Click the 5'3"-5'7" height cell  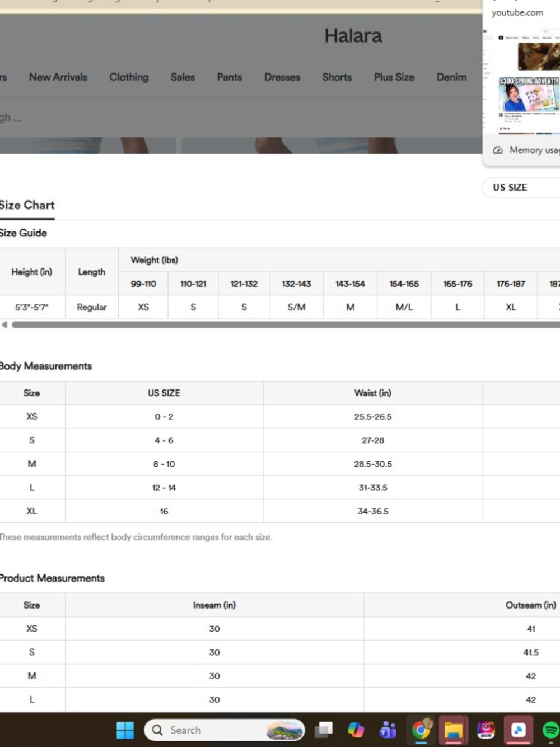click(32, 307)
